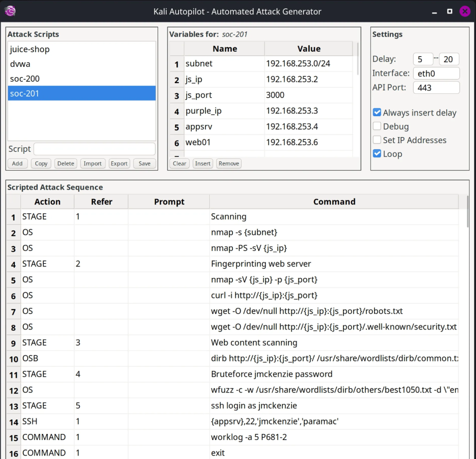Image resolution: width=476 pixels, height=459 pixels.
Task: Select the nmap -sV {js_ip} -p {js_port} command
Action: [x=334, y=280]
